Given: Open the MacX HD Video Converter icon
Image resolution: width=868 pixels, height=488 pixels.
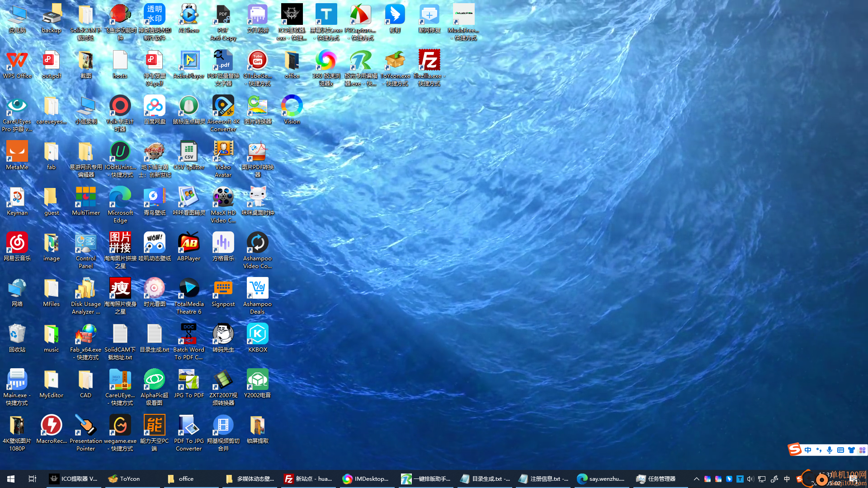Looking at the screenshot, I should point(223,205).
